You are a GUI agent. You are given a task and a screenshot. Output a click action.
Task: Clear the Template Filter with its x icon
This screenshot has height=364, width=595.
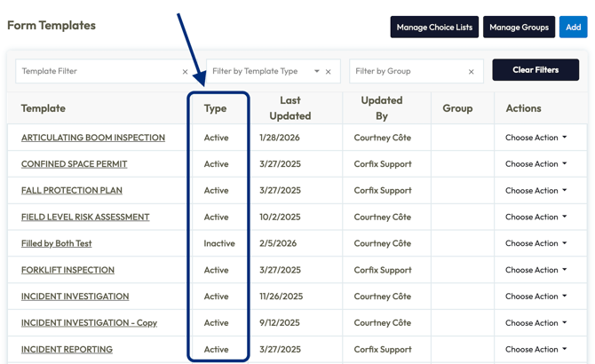185,72
